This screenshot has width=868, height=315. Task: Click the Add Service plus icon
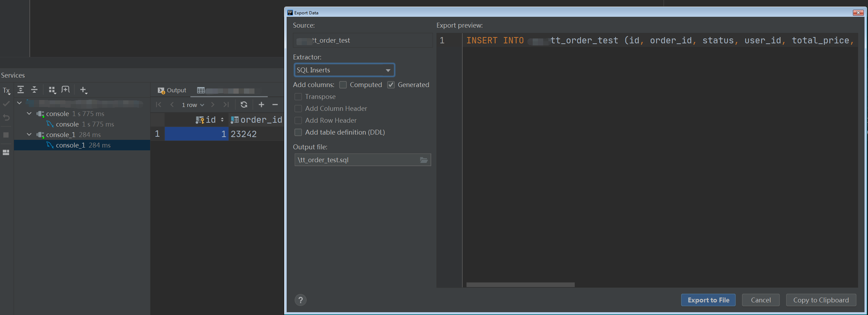83,90
